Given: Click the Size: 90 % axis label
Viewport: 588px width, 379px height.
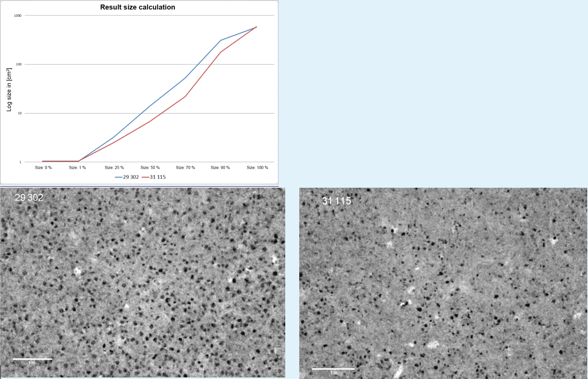Looking at the screenshot, I should pos(220,168).
